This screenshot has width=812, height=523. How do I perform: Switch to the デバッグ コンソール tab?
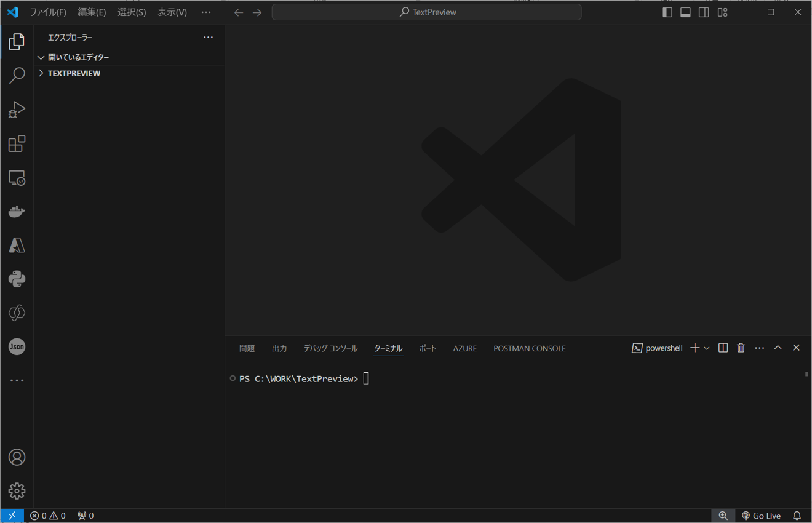[330, 348]
